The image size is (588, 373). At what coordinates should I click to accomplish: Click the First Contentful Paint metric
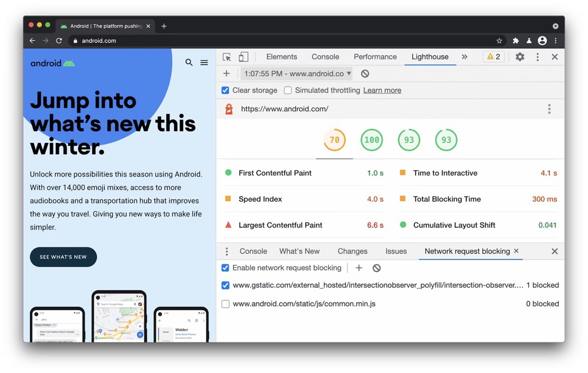304,173
